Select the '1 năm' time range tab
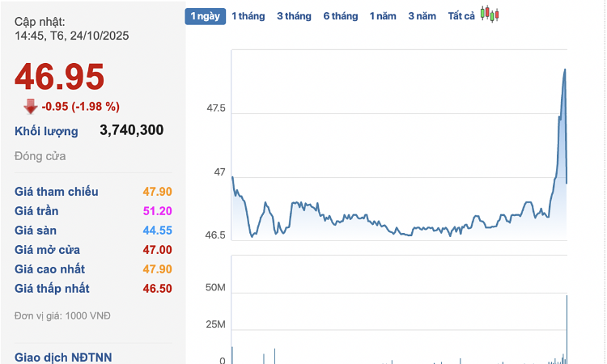The image size is (607, 364). click(x=383, y=16)
